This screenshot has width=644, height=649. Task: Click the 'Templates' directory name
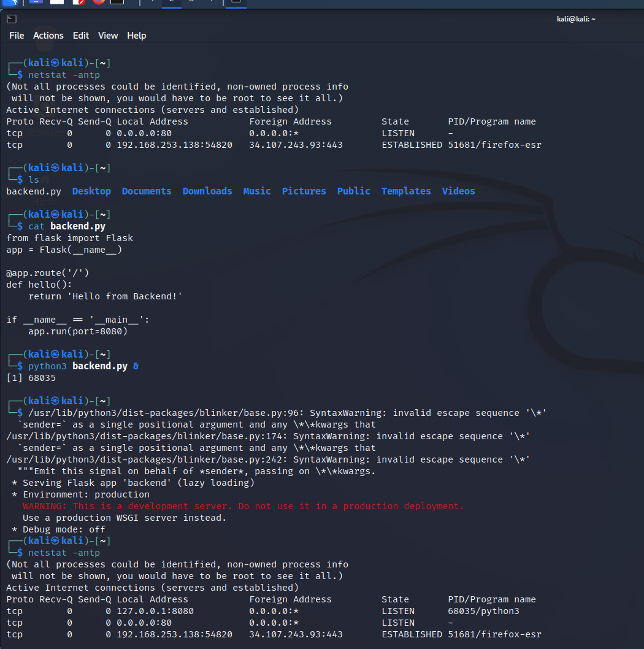point(406,191)
